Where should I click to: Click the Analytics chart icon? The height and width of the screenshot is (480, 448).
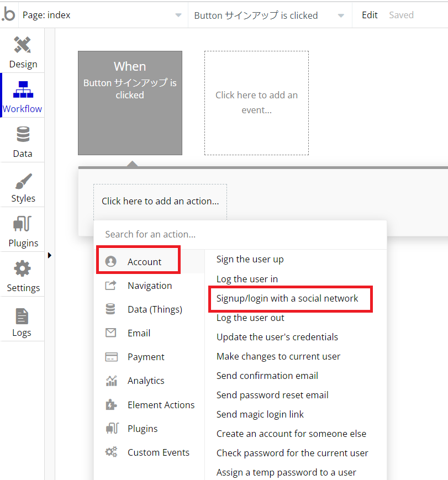click(112, 381)
